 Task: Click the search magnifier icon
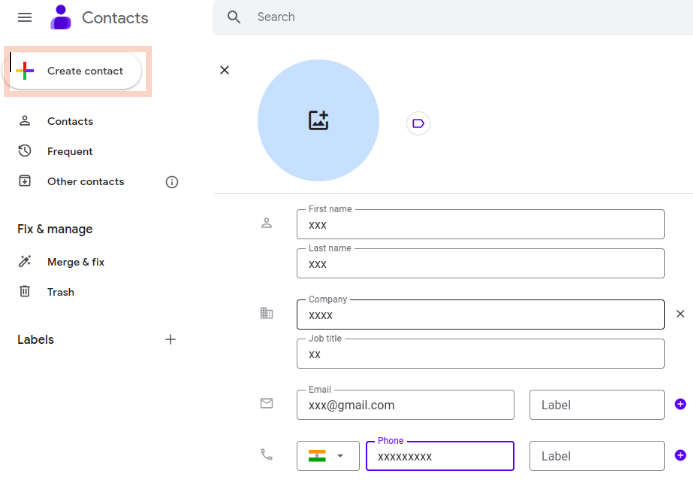[234, 17]
